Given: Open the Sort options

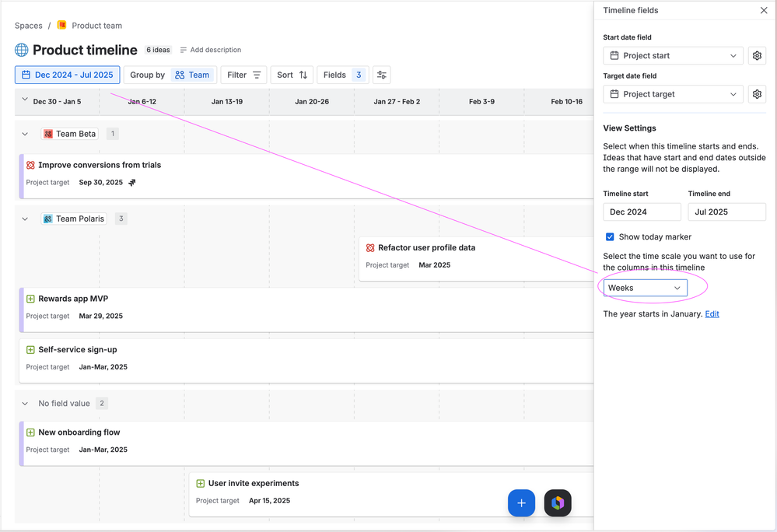Looking at the screenshot, I should click(292, 75).
